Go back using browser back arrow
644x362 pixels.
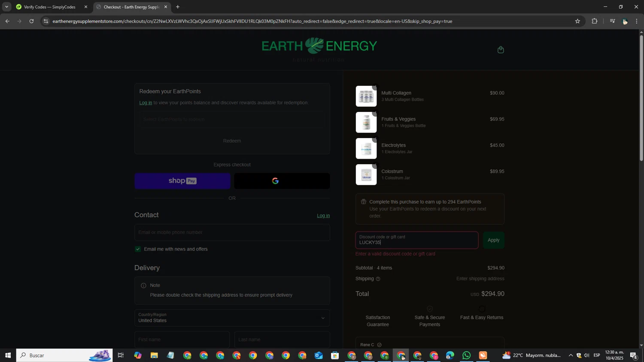[7, 21]
